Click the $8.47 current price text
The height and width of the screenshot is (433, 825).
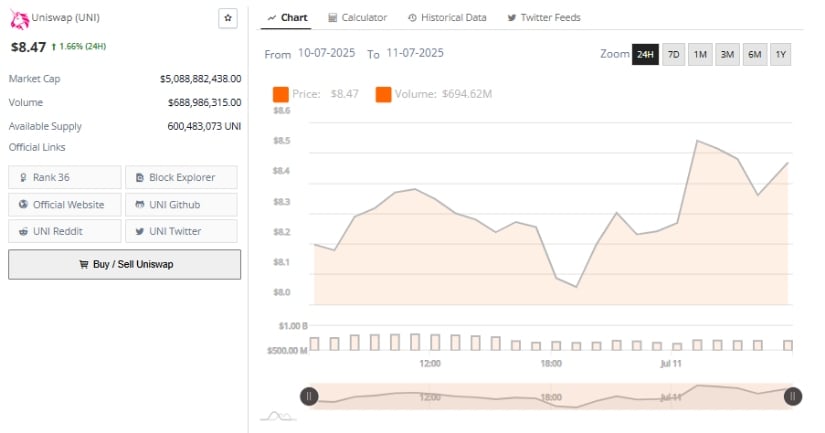coord(28,47)
